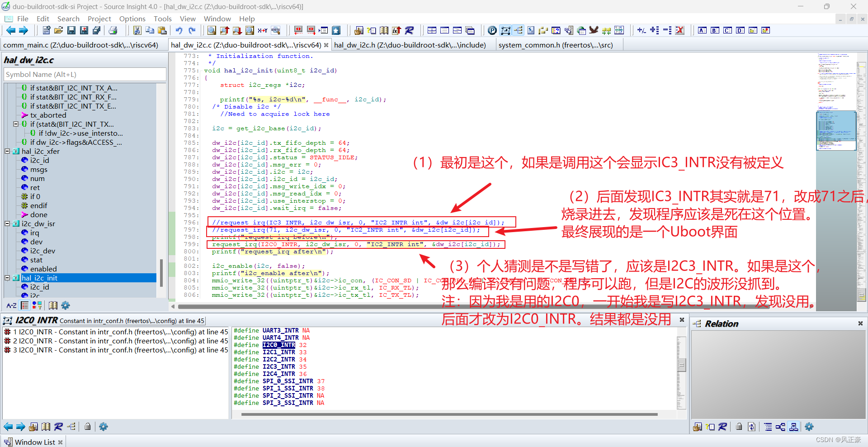Focus the Symbol Name search field

(x=85, y=75)
